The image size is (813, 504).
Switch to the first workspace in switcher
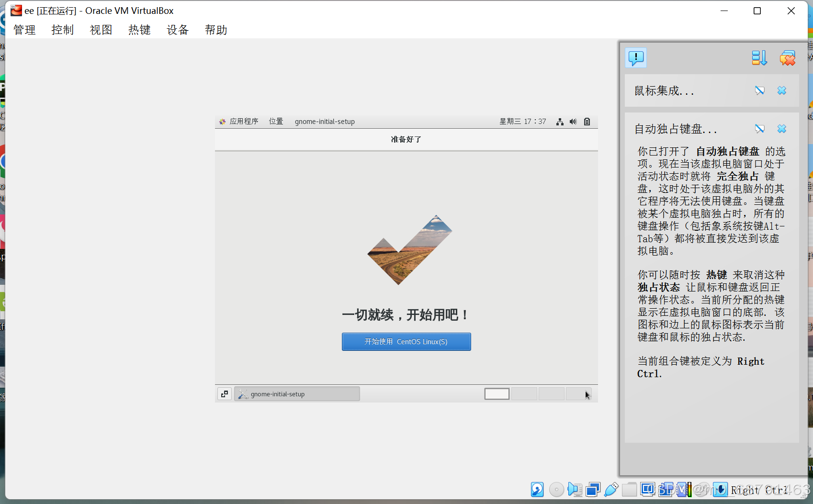pos(497,394)
